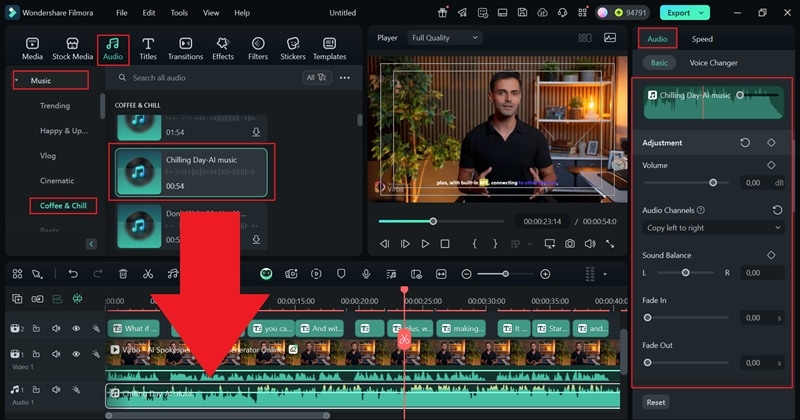Image resolution: width=800 pixels, height=420 pixels.
Task: Open the All filter dropdown
Action: pyautogui.click(x=316, y=78)
